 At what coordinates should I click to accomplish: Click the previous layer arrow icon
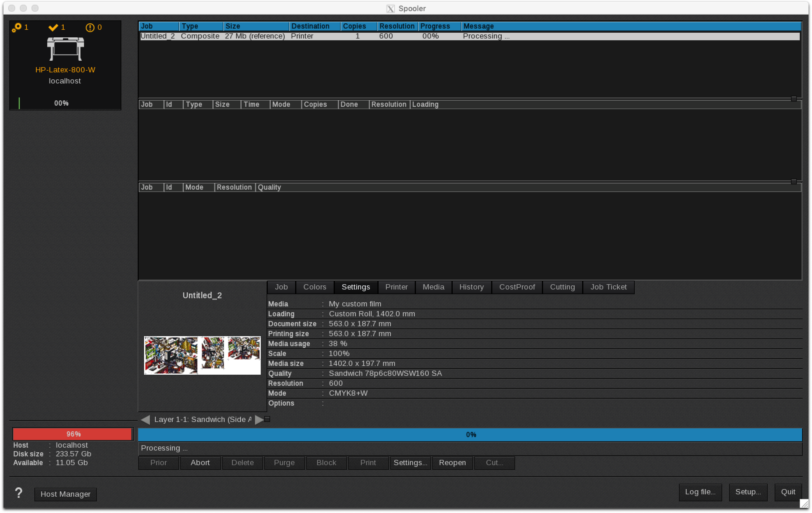(x=145, y=419)
